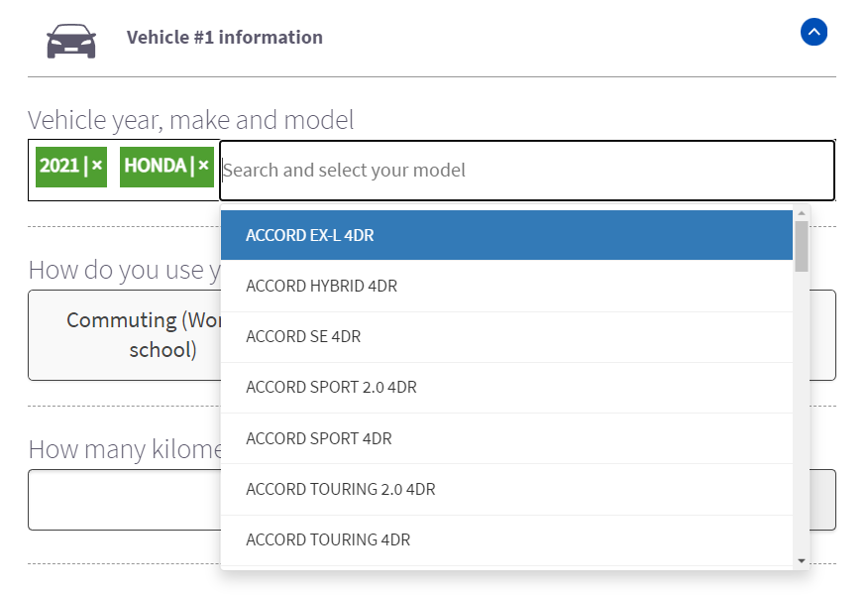Image resolution: width=868 pixels, height=596 pixels.
Task: Choose the ACCORD SPORT 4DR entry
Action: coord(505,438)
